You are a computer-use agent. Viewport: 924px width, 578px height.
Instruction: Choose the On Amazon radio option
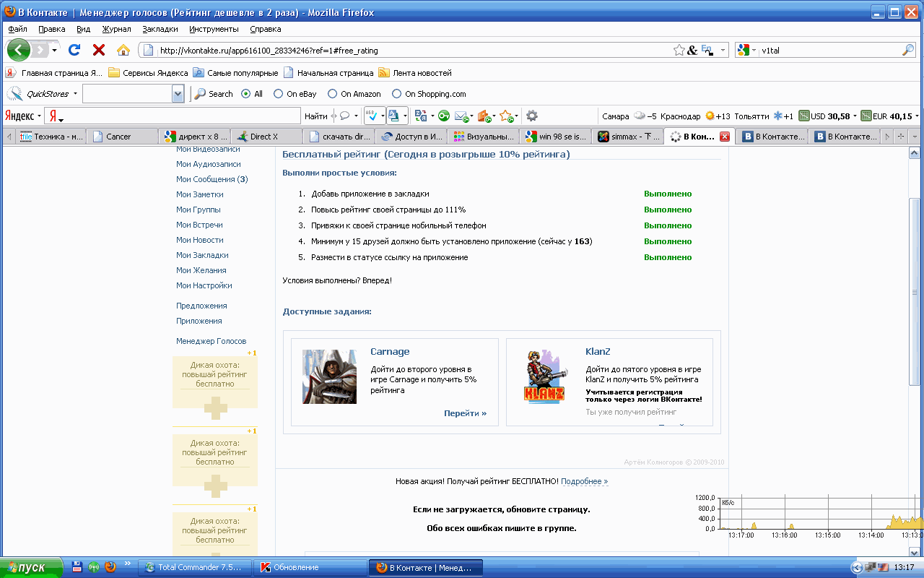(332, 94)
